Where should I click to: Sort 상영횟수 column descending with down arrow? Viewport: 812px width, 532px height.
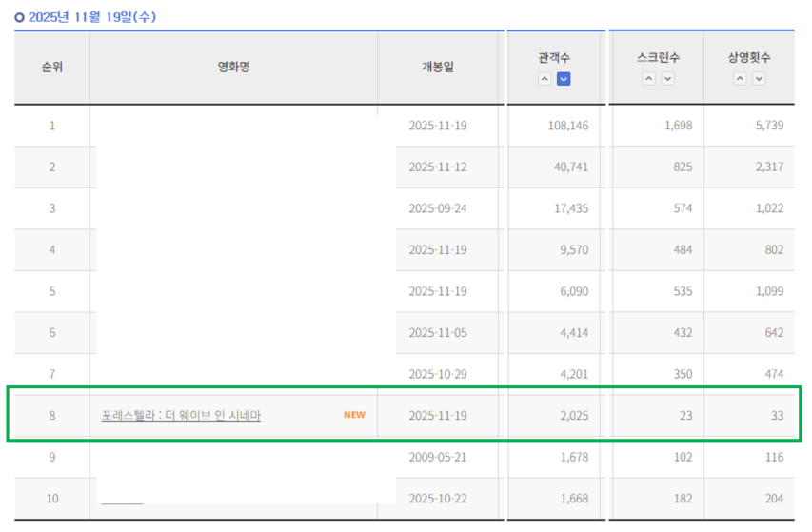pos(759,79)
